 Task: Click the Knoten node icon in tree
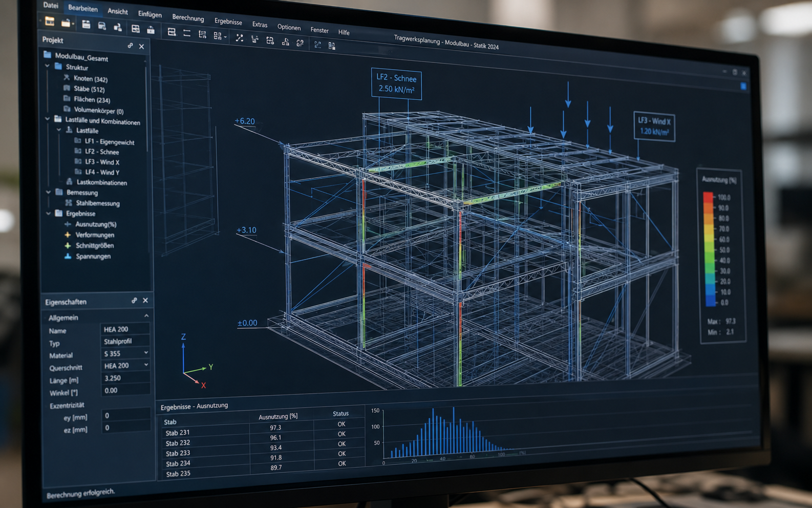click(67, 77)
